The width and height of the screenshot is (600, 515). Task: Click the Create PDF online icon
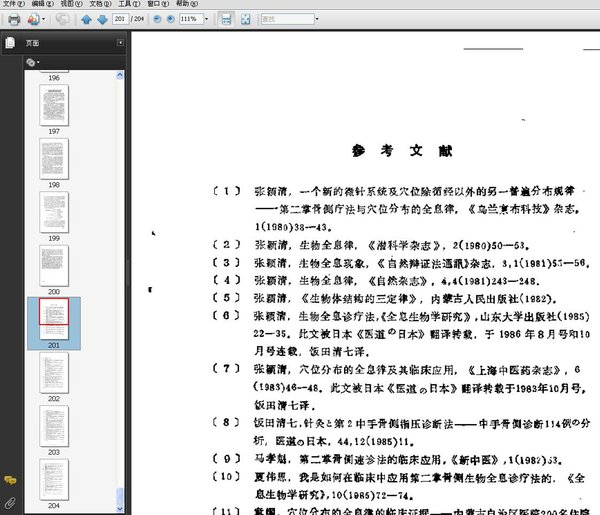(x=33, y=19)
